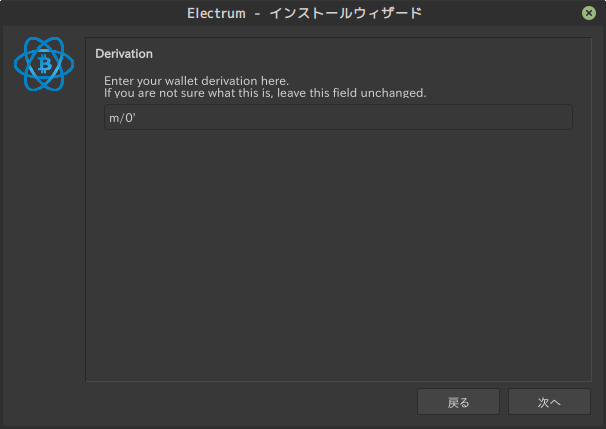Click into the derivation path field
The image size is (606, 429).
point(338,118)
